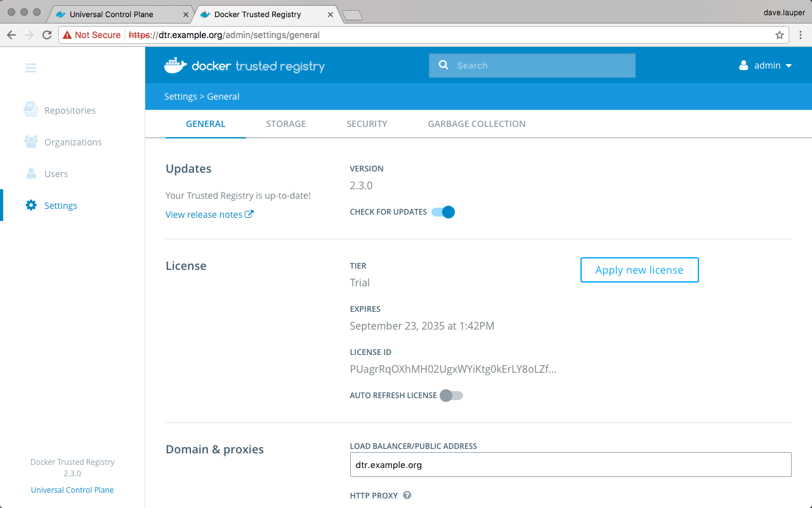
Task: Click the hamburger menu icon in sidebar
Action: [30, 68]
